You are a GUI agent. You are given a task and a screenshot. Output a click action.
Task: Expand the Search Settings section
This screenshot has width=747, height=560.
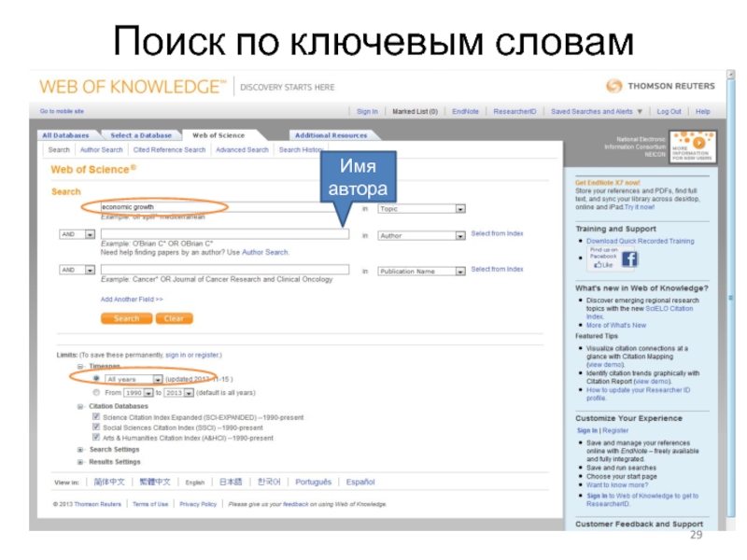click(80, 450)
